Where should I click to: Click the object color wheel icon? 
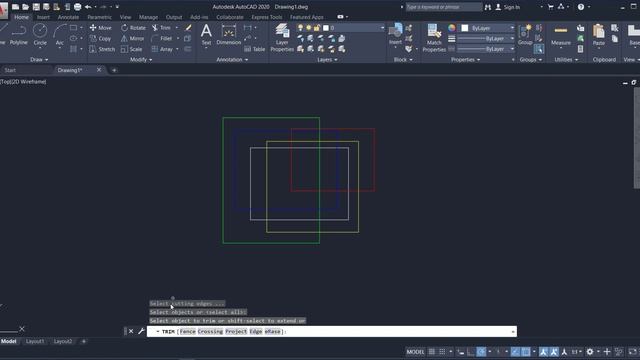[x=451, y=28]
